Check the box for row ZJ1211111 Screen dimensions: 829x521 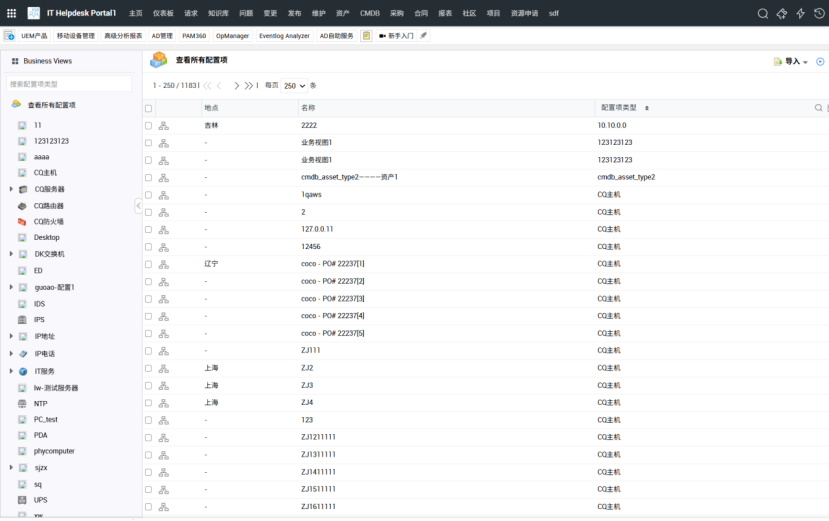(x=149, y=438)
